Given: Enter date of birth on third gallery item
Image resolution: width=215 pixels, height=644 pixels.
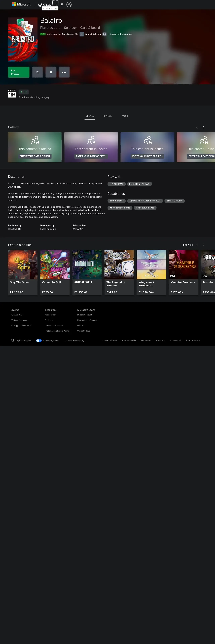Looking at the screenshot, I should pos(147,156).
